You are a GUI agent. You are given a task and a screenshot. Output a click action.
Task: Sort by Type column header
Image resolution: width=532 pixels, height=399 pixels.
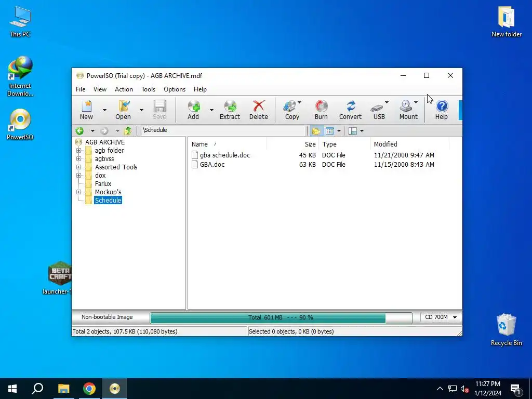(345, 144)
